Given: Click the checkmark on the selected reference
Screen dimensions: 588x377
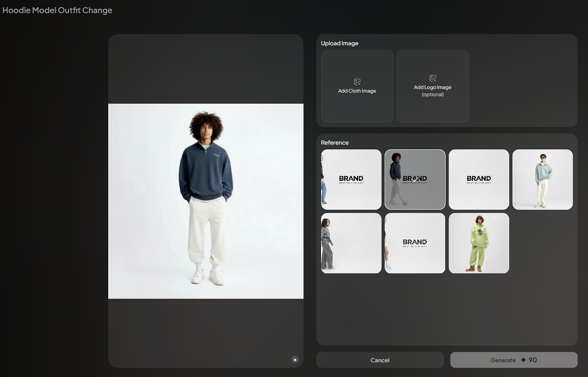Looking at the screenshot, I should pos(415,178).
